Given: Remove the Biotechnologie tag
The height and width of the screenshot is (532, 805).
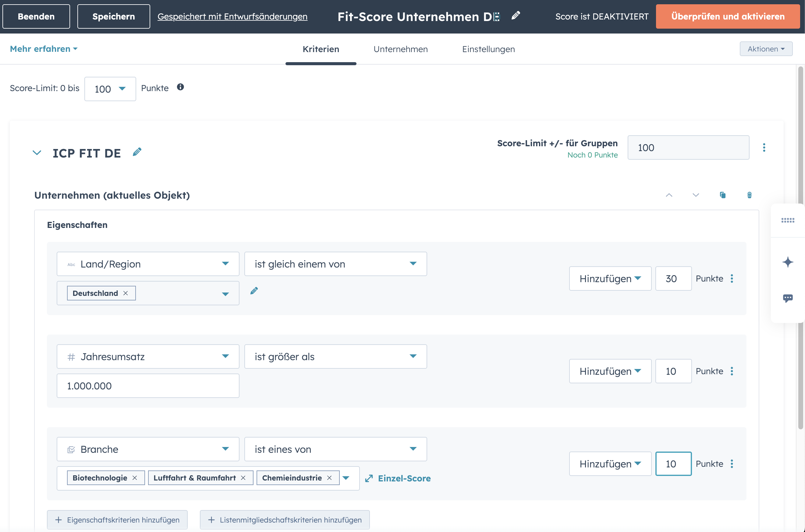Looking at the screenshot, I should (135, 478).
